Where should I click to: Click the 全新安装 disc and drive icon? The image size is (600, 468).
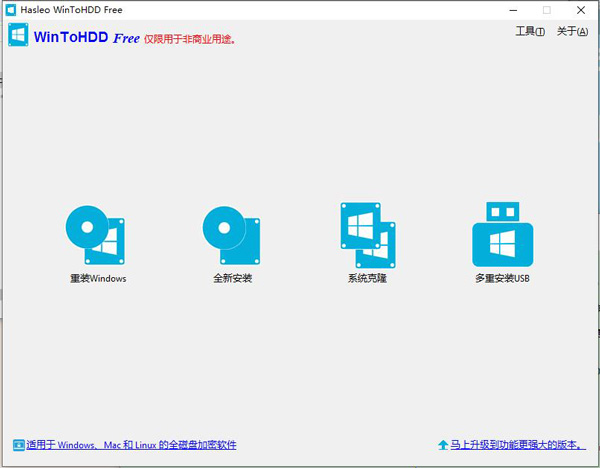click(232, 235)
